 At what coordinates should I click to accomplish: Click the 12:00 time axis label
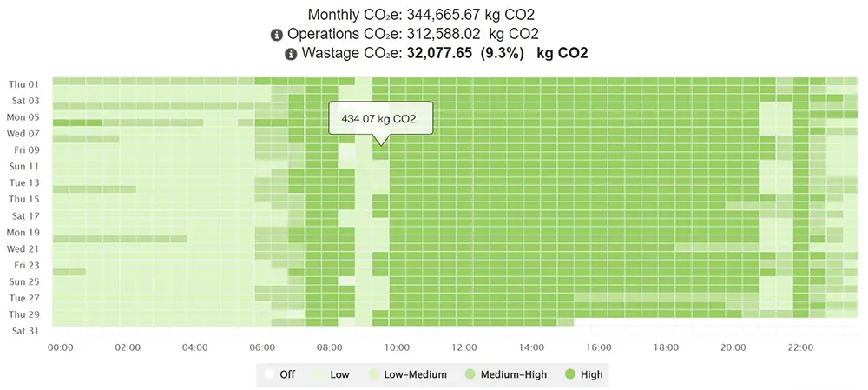click(x=464, y=347)
